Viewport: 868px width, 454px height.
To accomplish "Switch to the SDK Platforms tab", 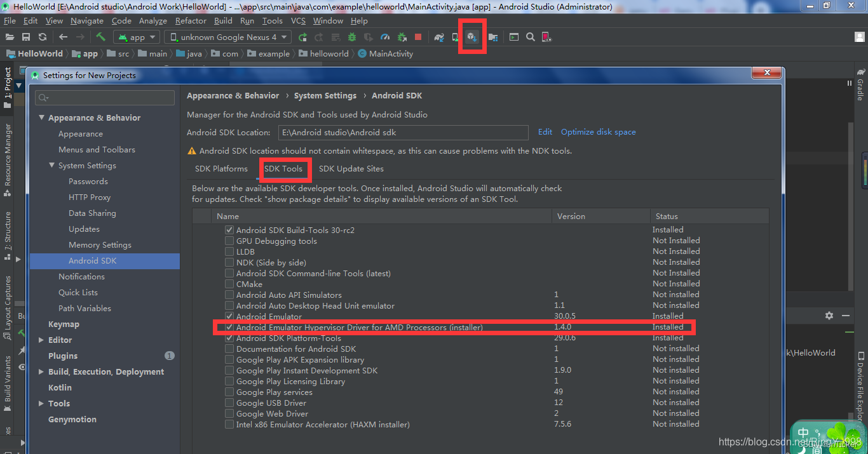I will (221, 168).
